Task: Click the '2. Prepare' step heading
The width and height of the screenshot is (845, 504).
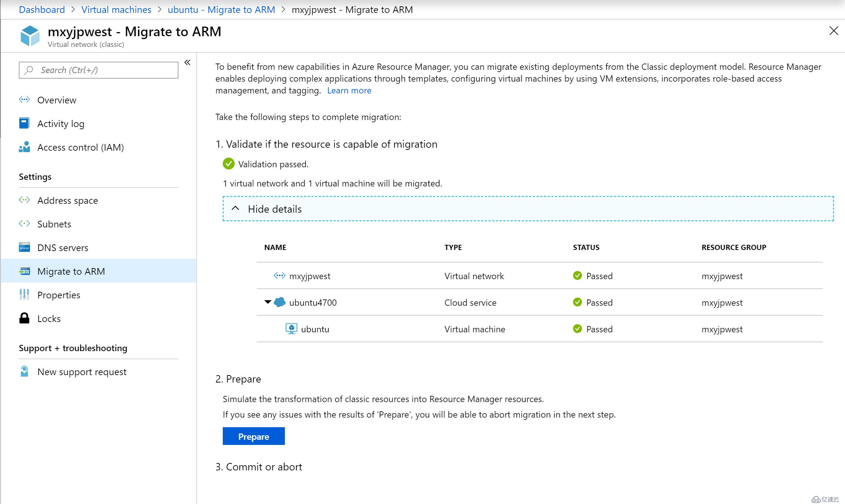Action: coord(238,379)
